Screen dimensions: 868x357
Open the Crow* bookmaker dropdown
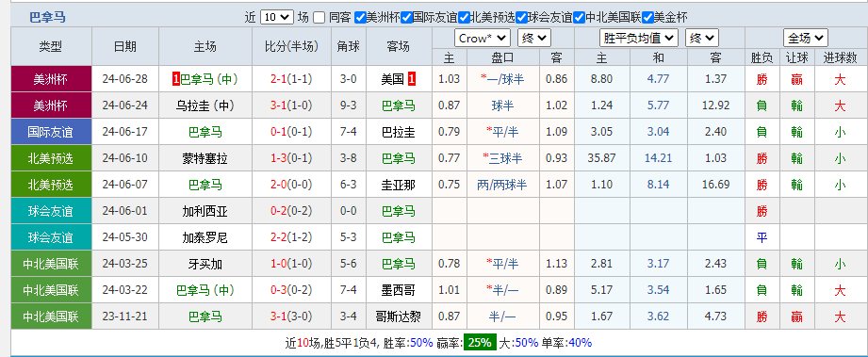click(x=483, y=39)
